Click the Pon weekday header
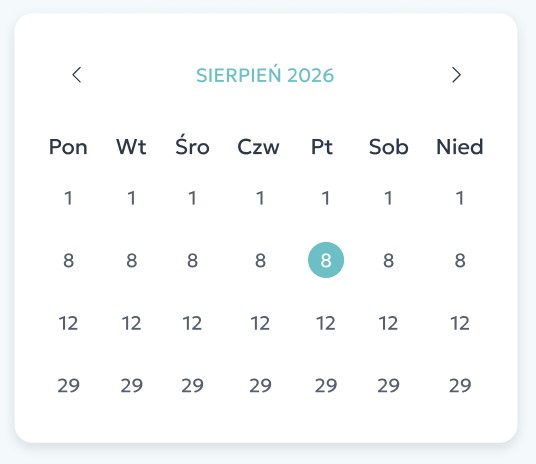Screen dimensions: 536x464 (x=68, y=147)
